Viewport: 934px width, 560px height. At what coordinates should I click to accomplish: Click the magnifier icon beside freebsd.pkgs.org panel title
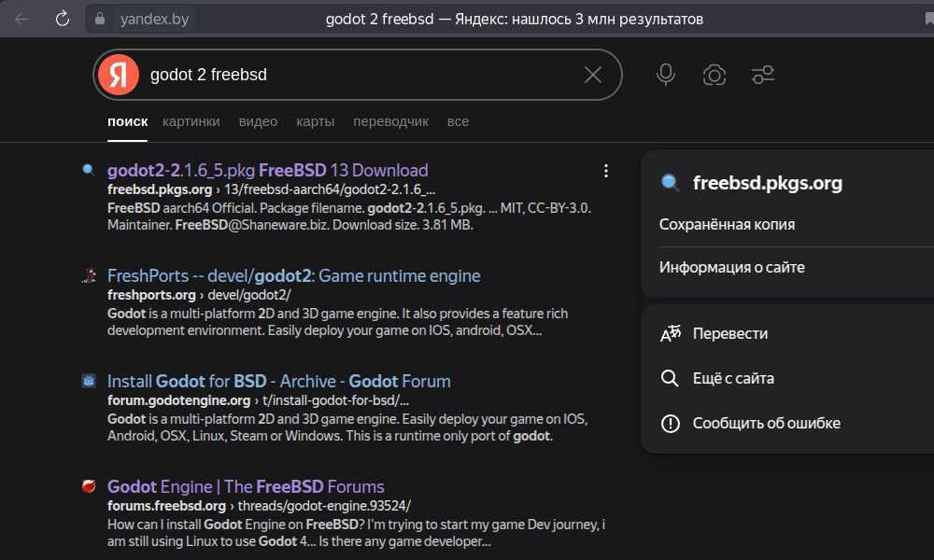(x=670, y=183)
